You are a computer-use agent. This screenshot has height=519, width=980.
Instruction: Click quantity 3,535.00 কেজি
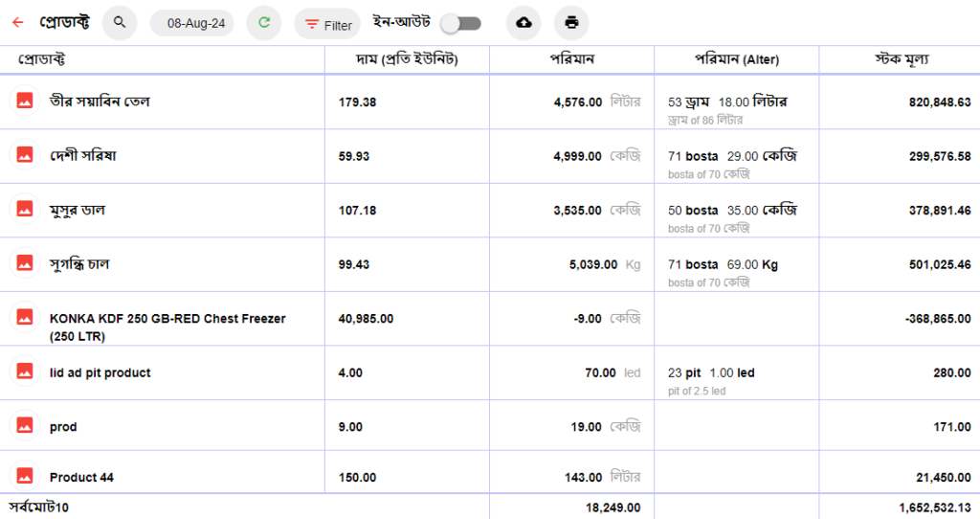coord(597,211)
